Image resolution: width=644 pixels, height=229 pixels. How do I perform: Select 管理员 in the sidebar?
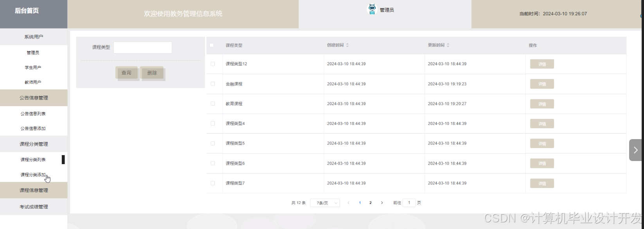pos(33,53)
